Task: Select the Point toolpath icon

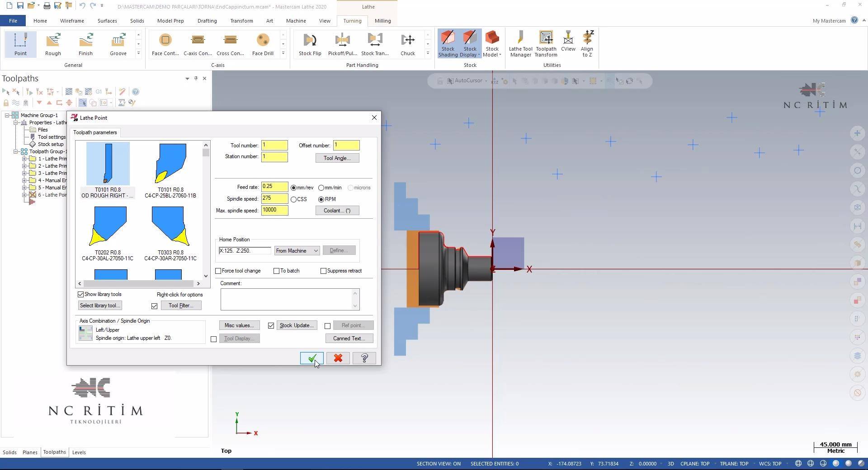Action: coord(20,44)
